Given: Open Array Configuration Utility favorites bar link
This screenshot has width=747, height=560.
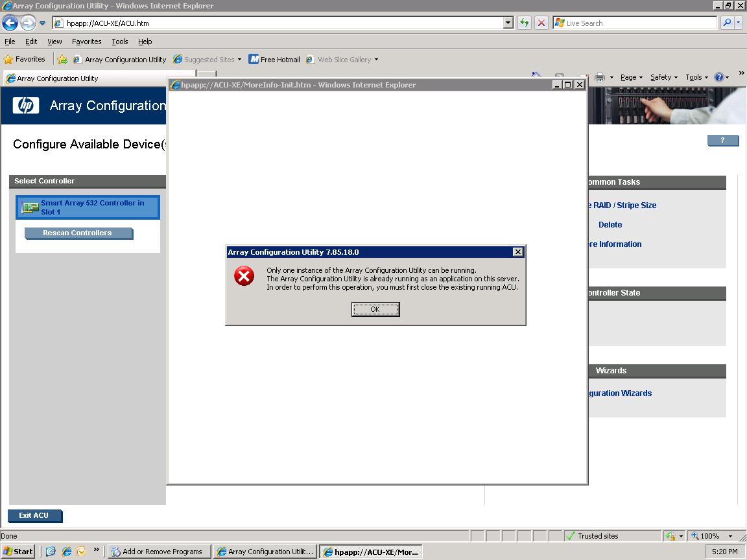Looking at the screenshot, I should click(x=119, y=60).
